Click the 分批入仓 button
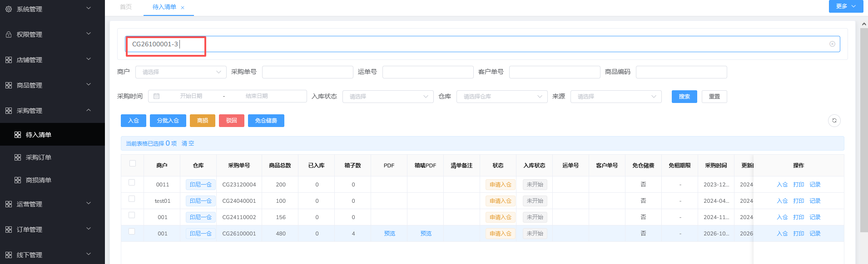 [168, 121]
